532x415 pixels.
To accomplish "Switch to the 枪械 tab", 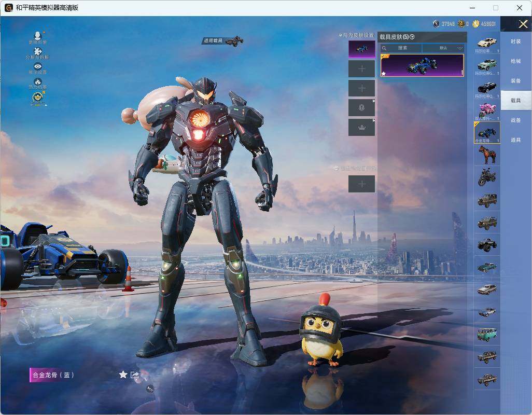I will pyautogui.click(x=516, y=61).
